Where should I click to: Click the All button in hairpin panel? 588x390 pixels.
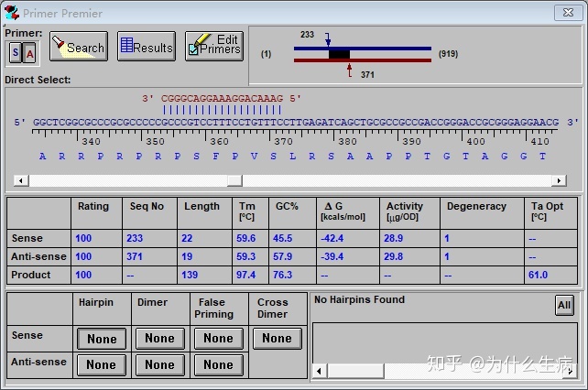tap(564, 305)
